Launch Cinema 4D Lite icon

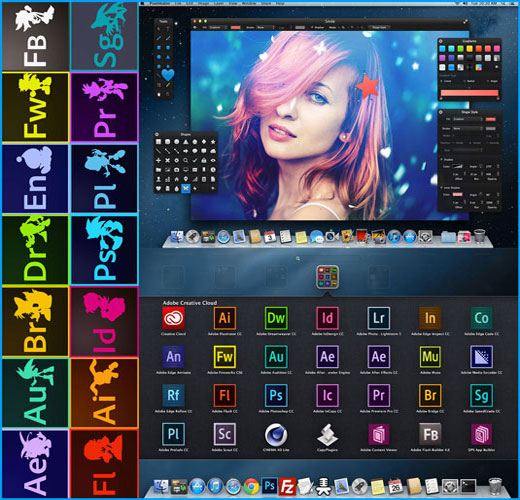276,434
